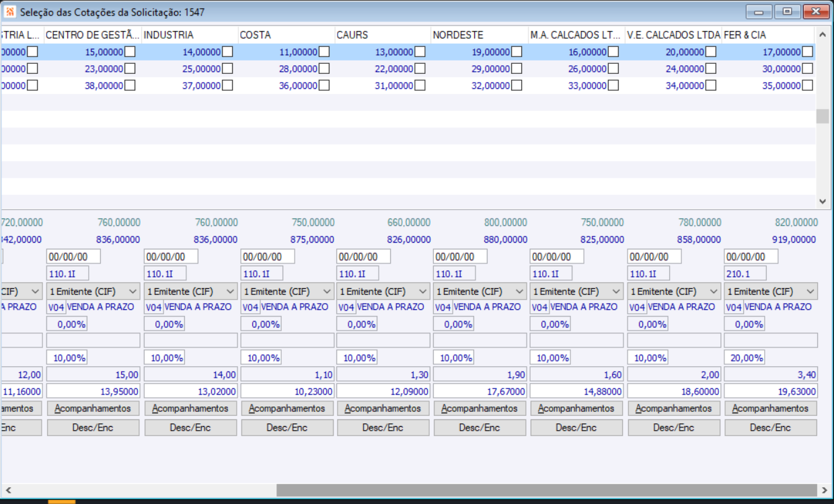Open the Emitente (CIF) dropdown under M.A. CALCADOS
Image resolution: width=834 pixels, height=504 pixels.
[577, 291]
